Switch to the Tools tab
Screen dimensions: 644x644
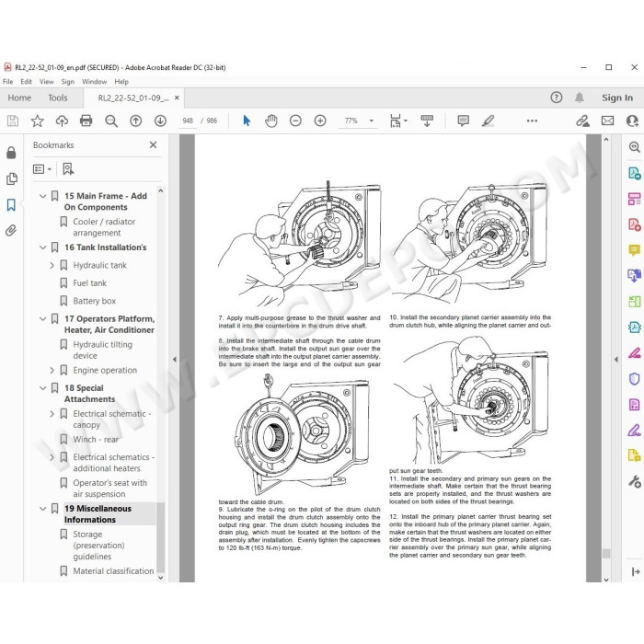click(57, 98)
